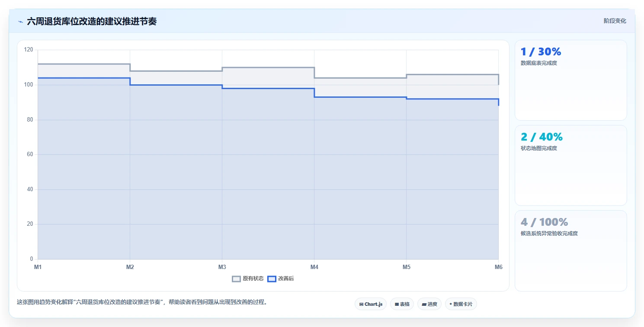Click the 0 y-axis tick label
Screen dimensions: 644x327
click(x=32, y=259)
